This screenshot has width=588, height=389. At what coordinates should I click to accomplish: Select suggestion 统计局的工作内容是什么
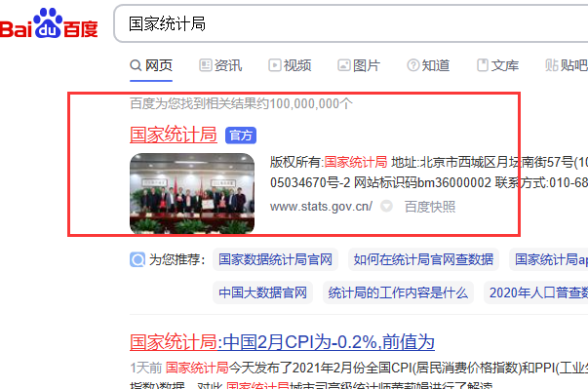click(398, 292)
